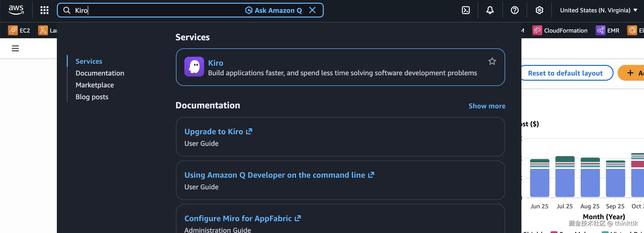644x233 pixels.
Task: Select the Blog posts filter
Action: 92,97
